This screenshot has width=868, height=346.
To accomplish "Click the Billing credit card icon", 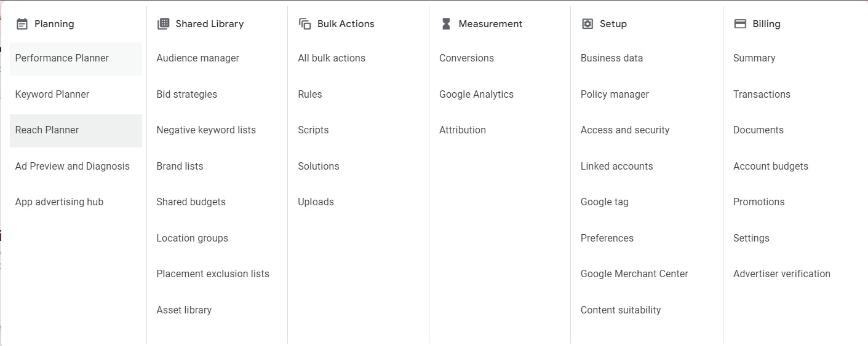I will 740,24.
